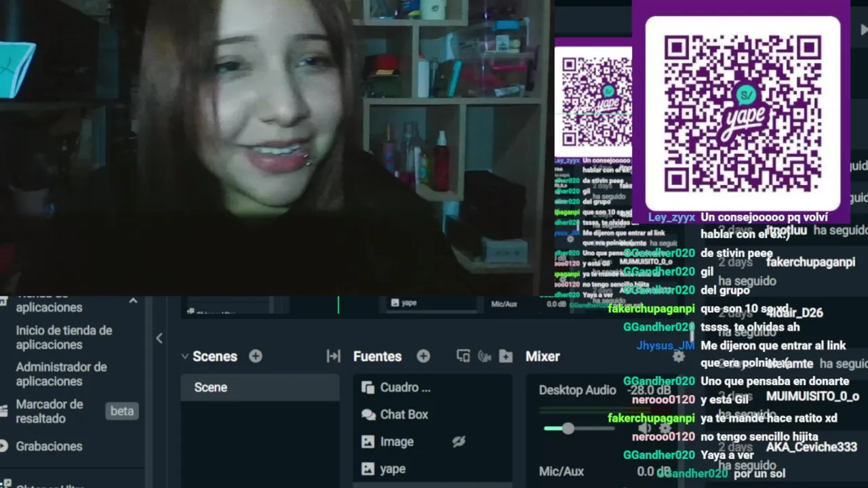Click the webcam preview area
Viewport: 868px width, 488px height.
click(x=277, y=147)
